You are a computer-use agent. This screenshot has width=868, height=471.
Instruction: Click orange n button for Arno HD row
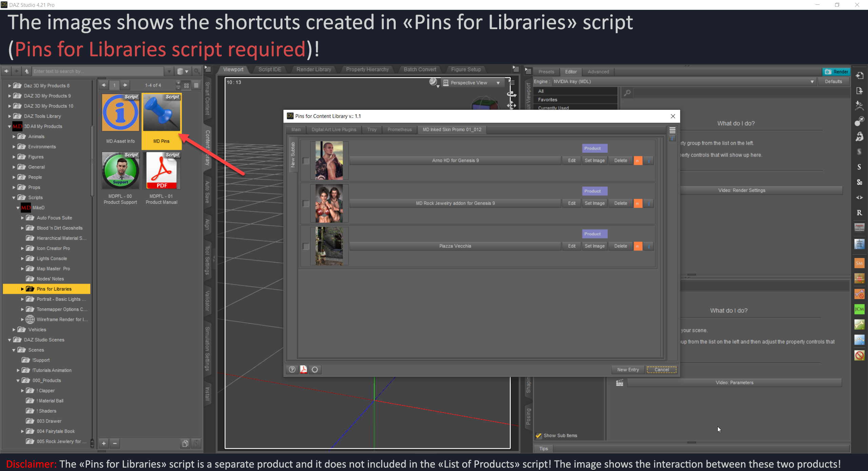point(638,161)
